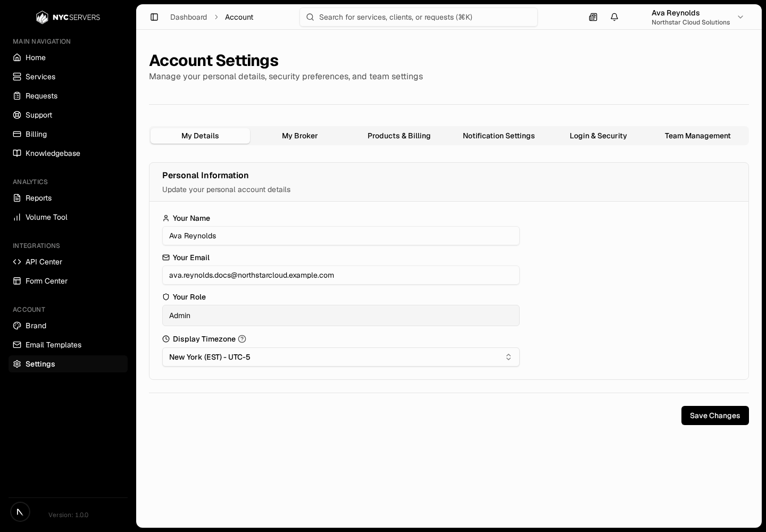
Task: Click the Version: 1.0.0 text
Action: [69, 515]
